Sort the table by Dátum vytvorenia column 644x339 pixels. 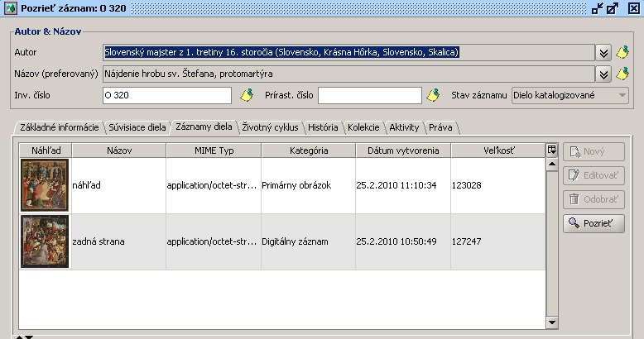[x=403, y=150]
